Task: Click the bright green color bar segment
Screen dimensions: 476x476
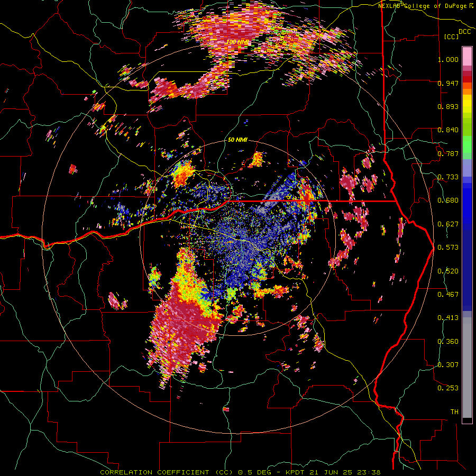Action: [467, 144]
